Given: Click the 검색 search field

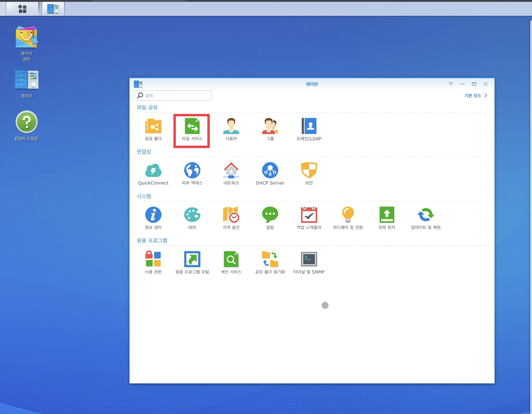Looking at the screenshot, I should point(173,95).
